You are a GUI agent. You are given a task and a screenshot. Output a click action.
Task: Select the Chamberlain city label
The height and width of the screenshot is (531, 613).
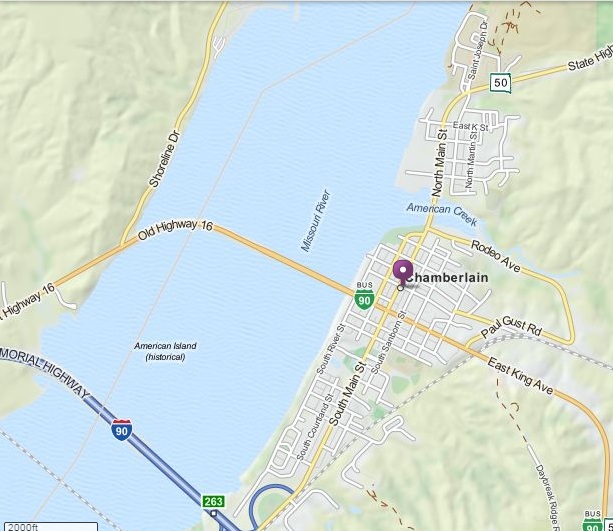point(448,277)
